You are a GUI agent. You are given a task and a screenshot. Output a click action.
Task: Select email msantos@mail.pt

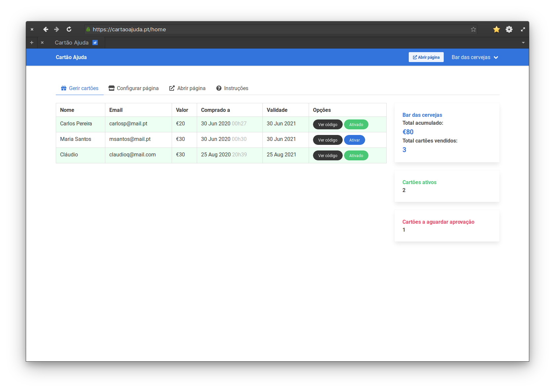130,139
